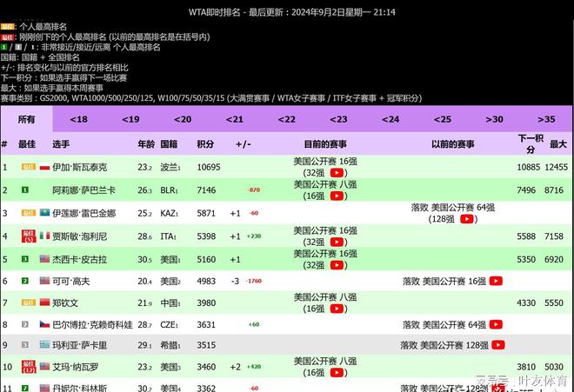Select the <23 age filter tab
The image size is (574, 392).
coord(338,119)
